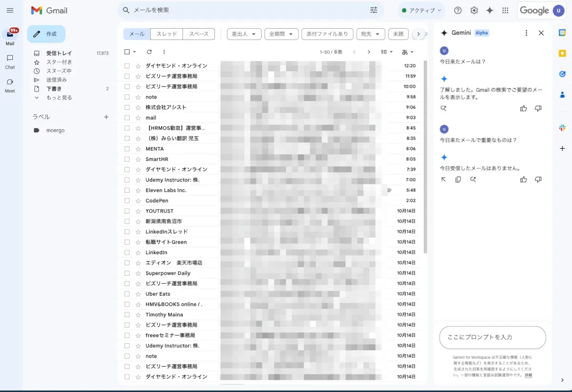572x392 pixels.
Task: Refresh the mail list
Action: pyautogui.click(x=149, y=52)
